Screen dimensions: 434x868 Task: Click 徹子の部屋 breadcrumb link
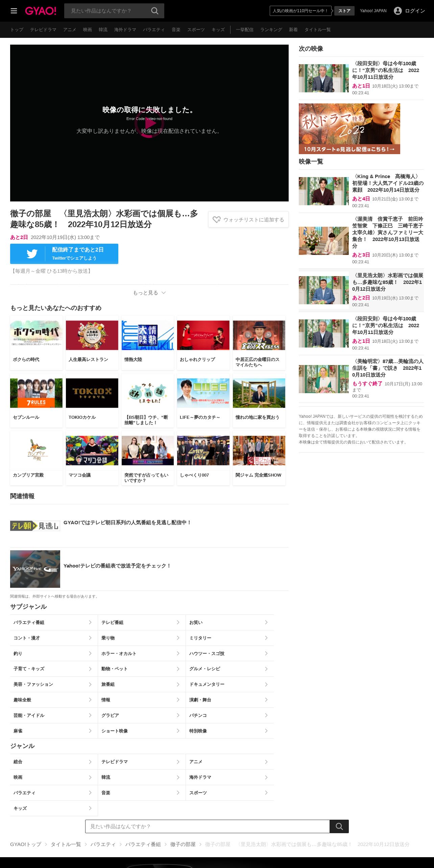pyautogui.click(x=183, y=844)
